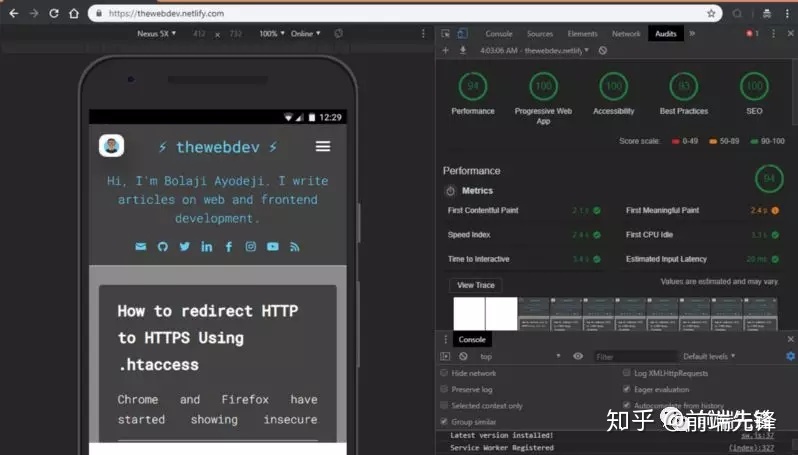Open the HTTP to HTTPS article

(208, 338)
